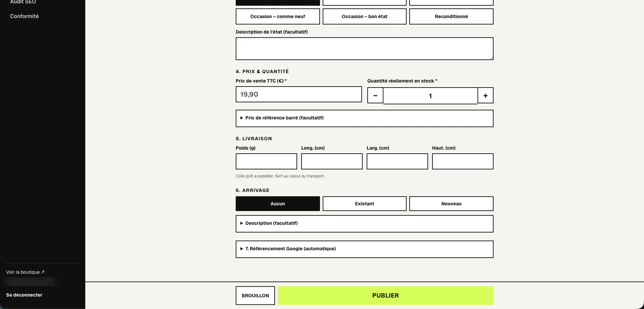This screenshot has width=644, height=309.
Task: Open the Conformité sidebar section
Action: click(x=24, y=16)
